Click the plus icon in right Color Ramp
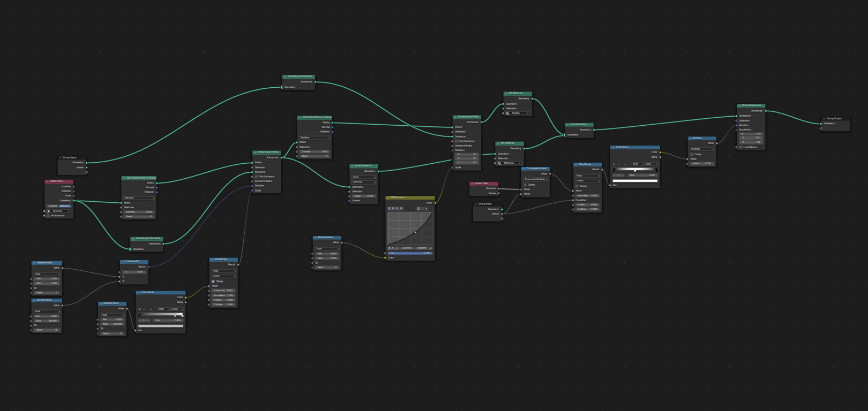Viewport: 868px width, 411px height. [x=614, y=164]
